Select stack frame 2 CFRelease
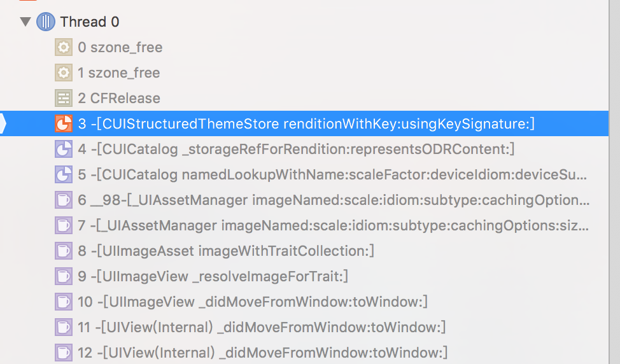 click(304, 98)
